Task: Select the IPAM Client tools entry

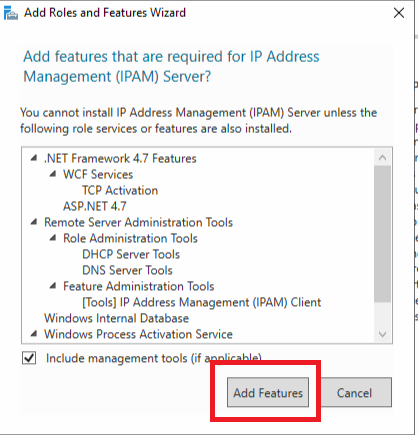Action: 202,302
